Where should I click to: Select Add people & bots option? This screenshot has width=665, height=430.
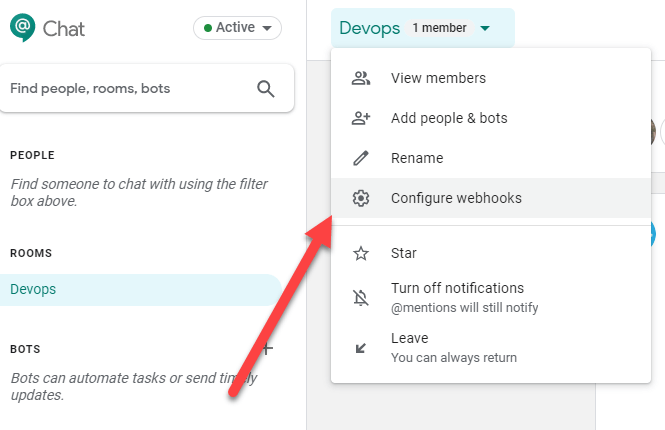pyautogui.click(x=449, y=118)
